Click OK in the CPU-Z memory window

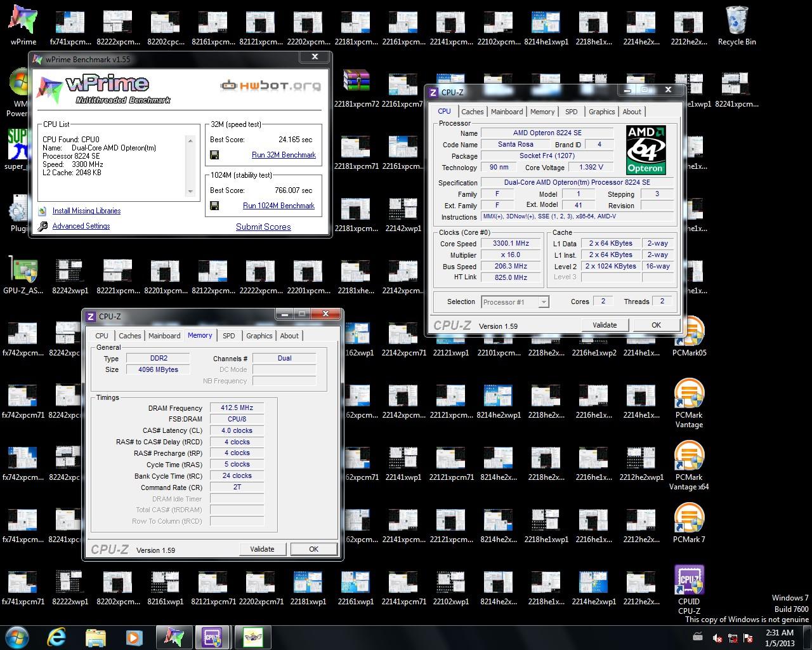tap(313, 549)
